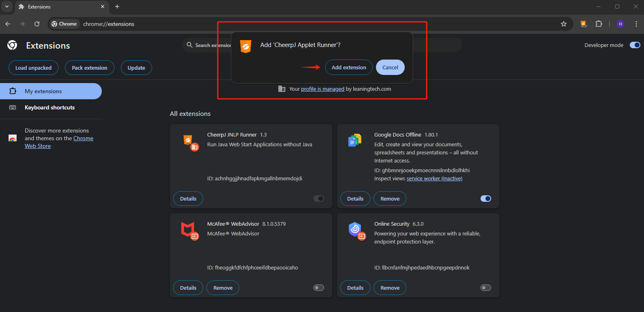
Task: Click the CheerpJ extension toolbar icon
Action: tap(584, 24)
